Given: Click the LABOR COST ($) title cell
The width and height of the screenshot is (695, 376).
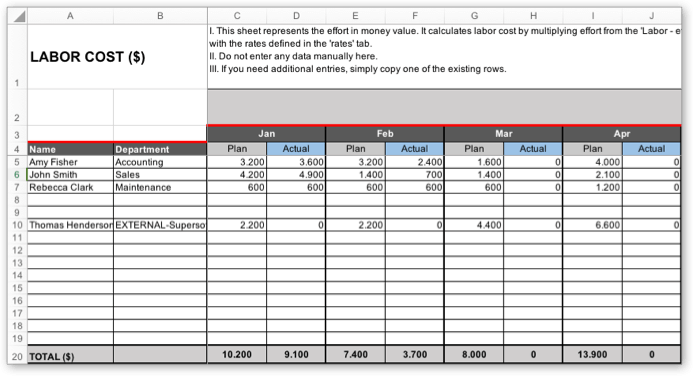Looking at the screenshot, I should click(117, 56).
